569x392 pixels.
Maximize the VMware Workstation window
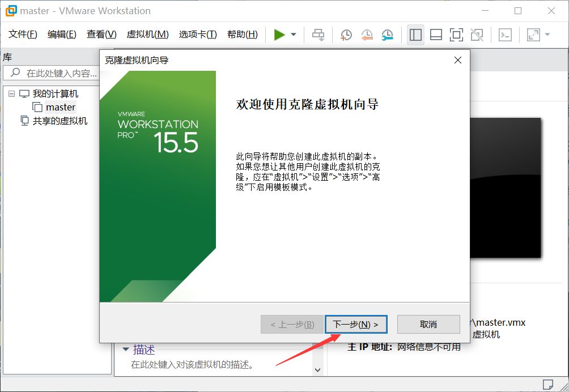(x=518, y=11)
